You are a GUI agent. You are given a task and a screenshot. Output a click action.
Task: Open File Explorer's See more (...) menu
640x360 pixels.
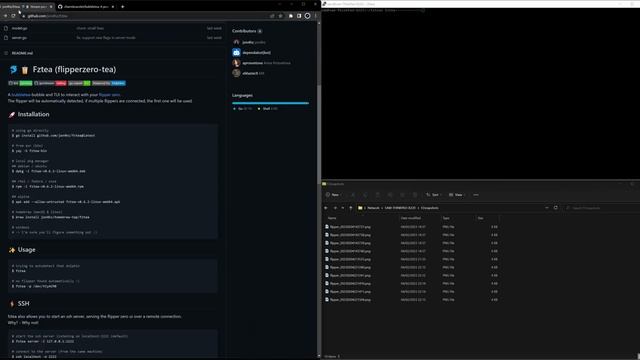[476, 195]
